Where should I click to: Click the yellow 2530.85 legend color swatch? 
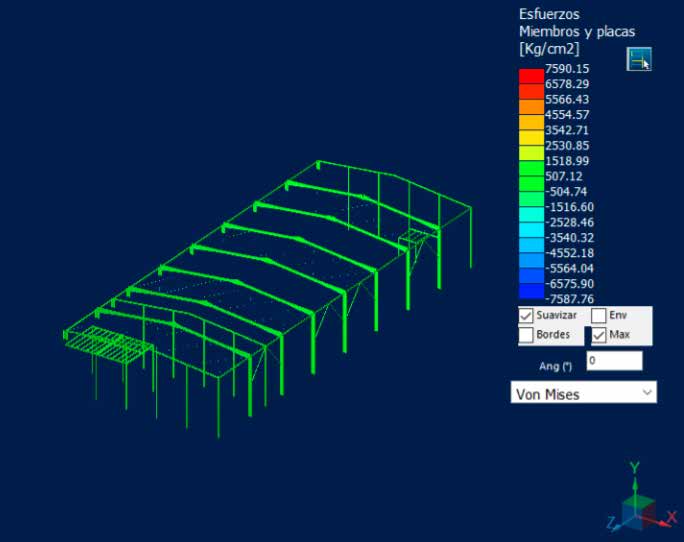point(531,137)
